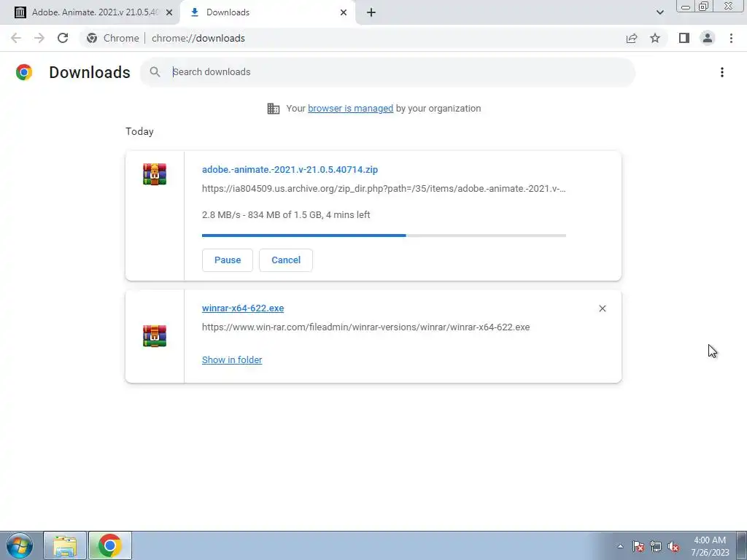The height and width of the screenshot is (560, 747).
Task: Click the WinRAR icon of winrar-x64-622.exe download
Action: click(x=155, y=335)
